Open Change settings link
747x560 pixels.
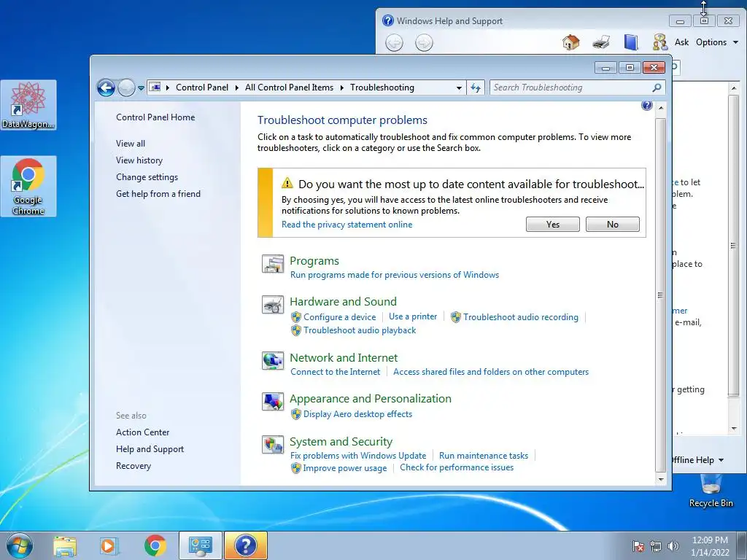pos(147,177)
